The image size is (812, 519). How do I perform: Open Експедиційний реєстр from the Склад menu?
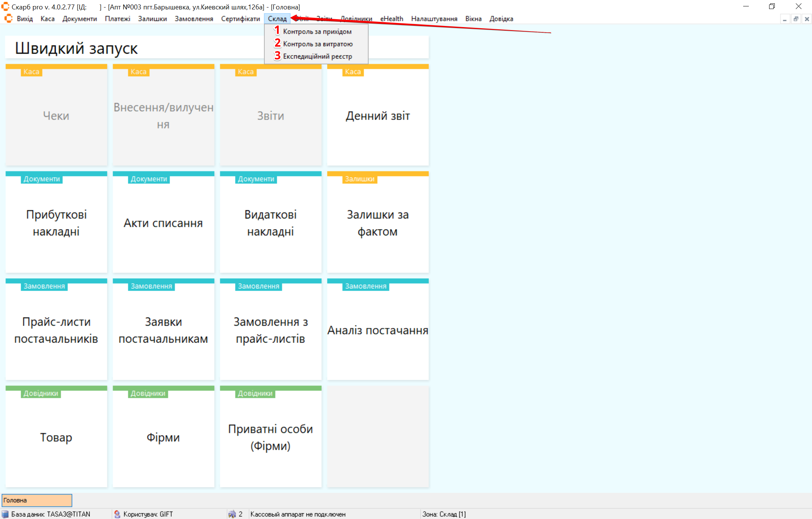[x=317, y=56]
